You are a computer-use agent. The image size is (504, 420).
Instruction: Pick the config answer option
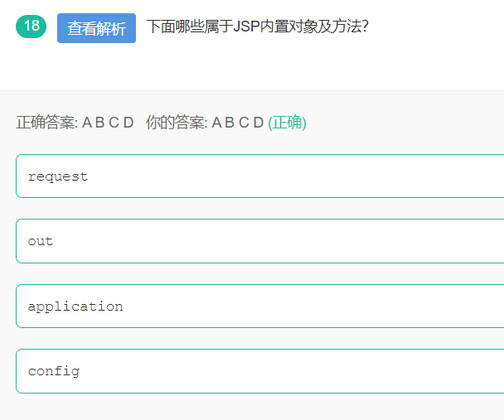pyautogui.click(x=259, y=371)
